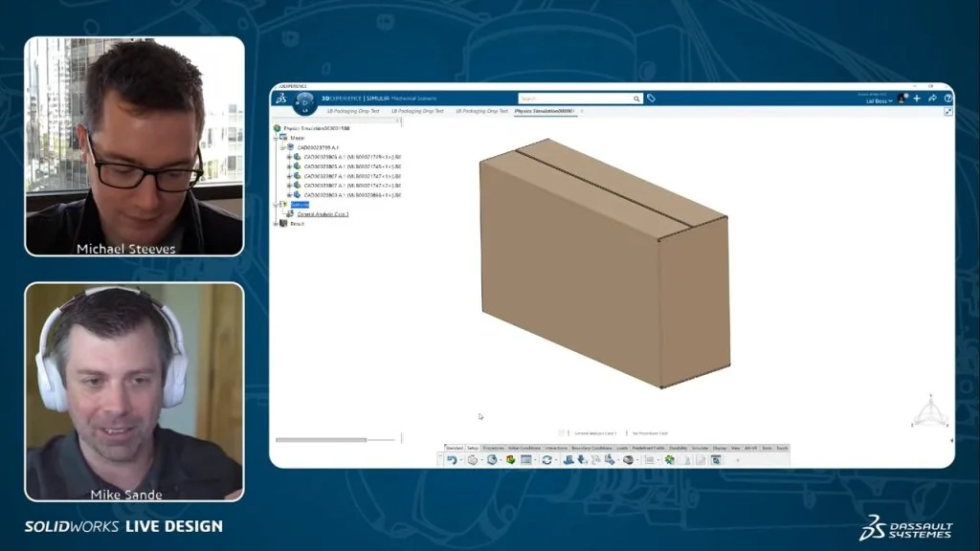Viewport: 980px width, 551px height.
Task: Click the dark grey mass/weight icon
Action: tap(628, 460)
